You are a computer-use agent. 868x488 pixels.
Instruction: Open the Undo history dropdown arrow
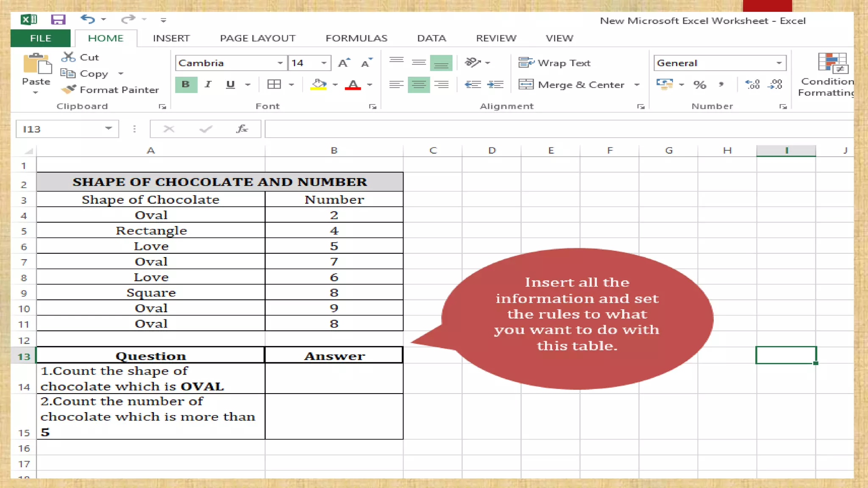[x=104, y=19]
